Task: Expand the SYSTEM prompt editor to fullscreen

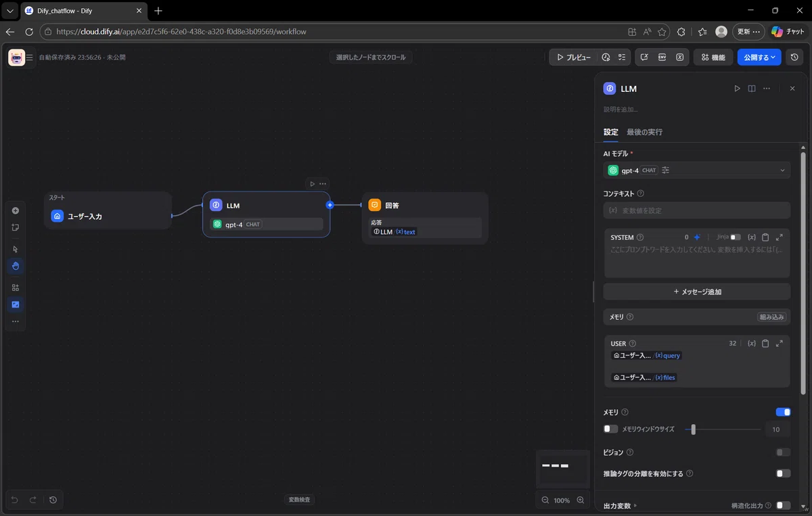Action: [x=780, y=237]
